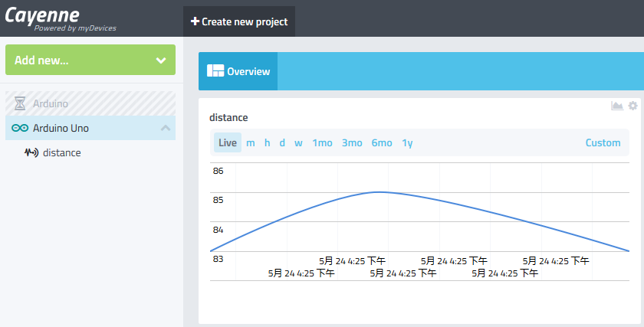Open distance widget settings gear
The image size is (644, 327).
tap(633, 106)
